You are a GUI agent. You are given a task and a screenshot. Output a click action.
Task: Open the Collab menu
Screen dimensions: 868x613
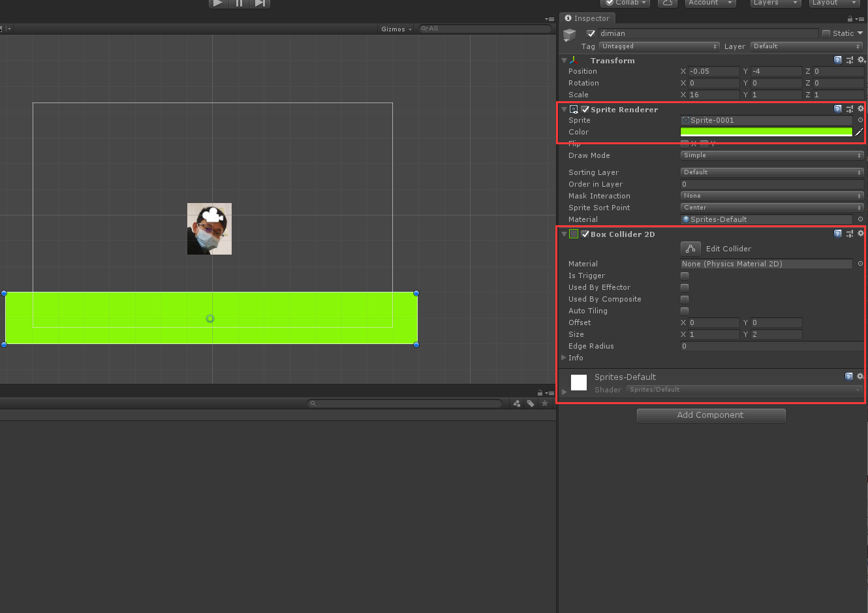626,3
